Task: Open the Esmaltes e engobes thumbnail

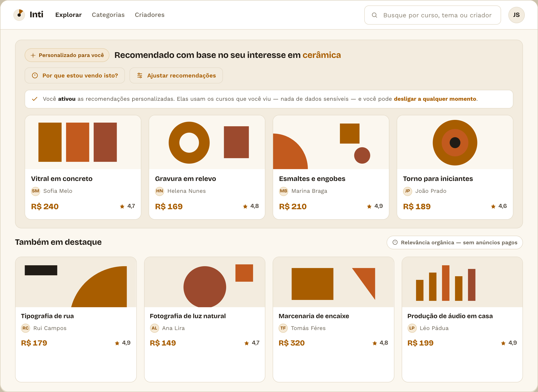Action: 331,142
